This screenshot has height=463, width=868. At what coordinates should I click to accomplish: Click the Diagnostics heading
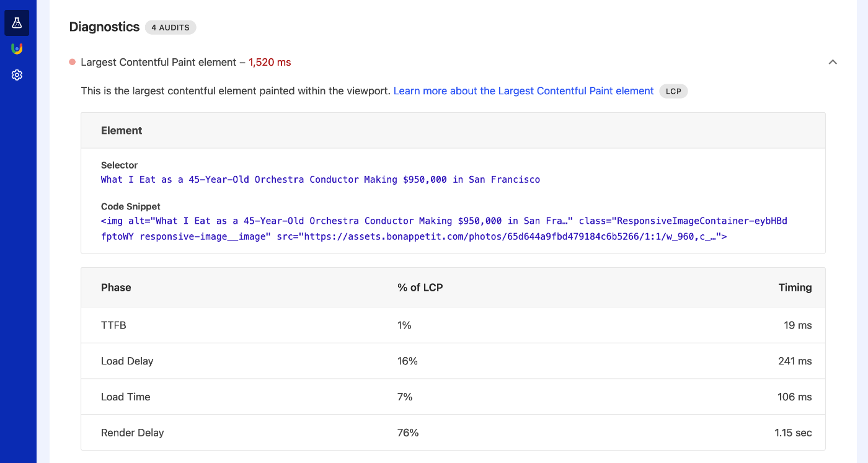104,27
